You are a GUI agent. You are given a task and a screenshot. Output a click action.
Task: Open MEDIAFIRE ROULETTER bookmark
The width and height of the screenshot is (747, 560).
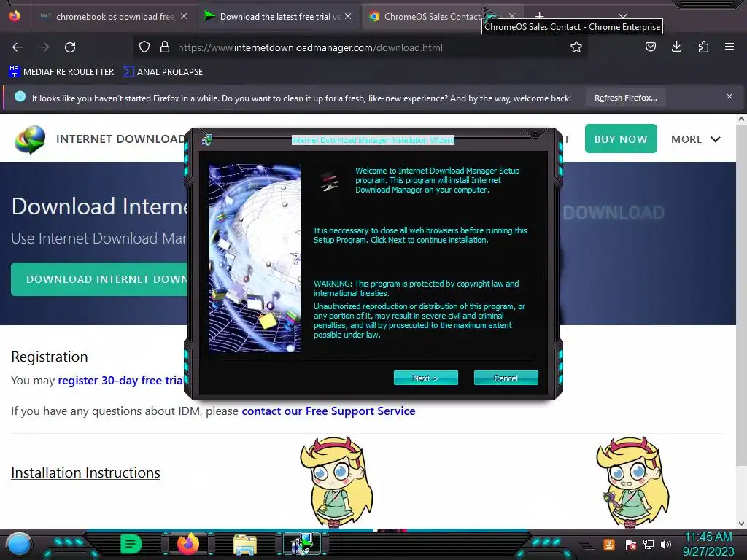(x=61, y=72)
